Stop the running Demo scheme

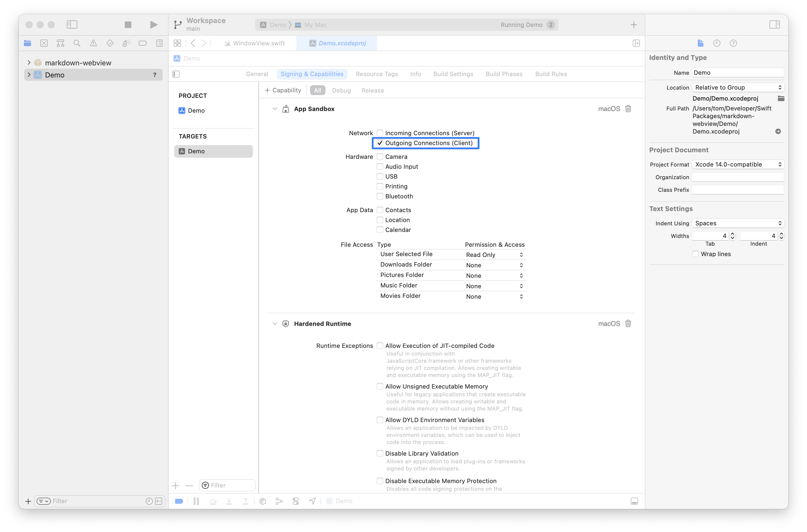(x=128, y=24)
